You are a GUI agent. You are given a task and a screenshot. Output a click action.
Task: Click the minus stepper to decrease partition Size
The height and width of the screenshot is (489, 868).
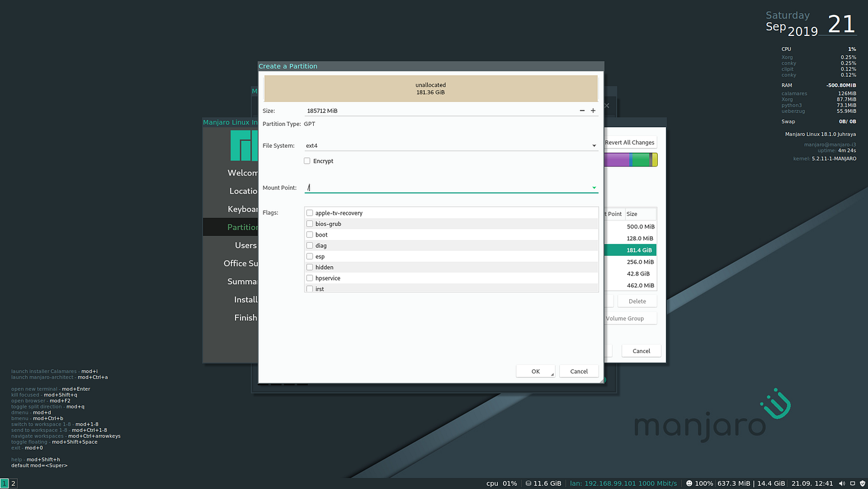tap(582, 110)
